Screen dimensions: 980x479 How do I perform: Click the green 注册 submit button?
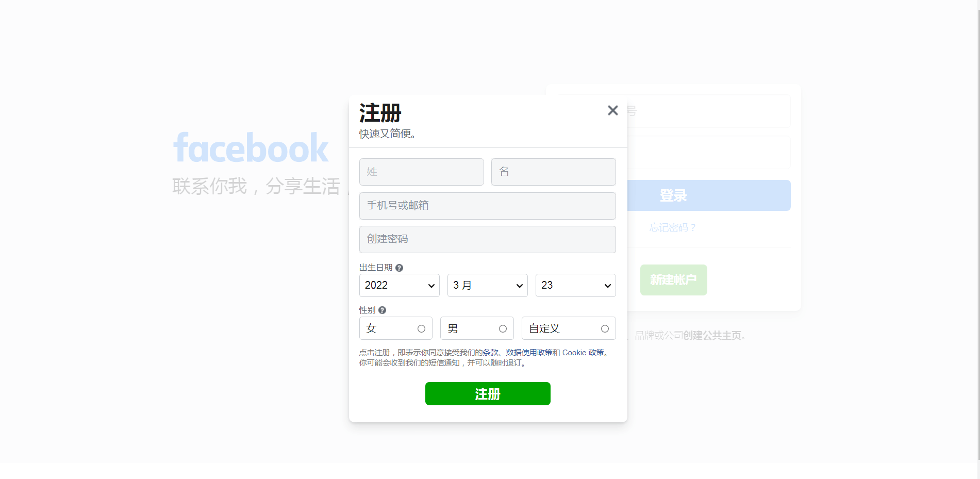(488, 393)
